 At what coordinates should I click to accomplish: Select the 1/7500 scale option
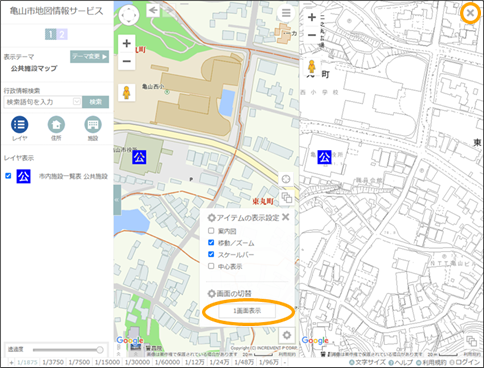point(79,362)
